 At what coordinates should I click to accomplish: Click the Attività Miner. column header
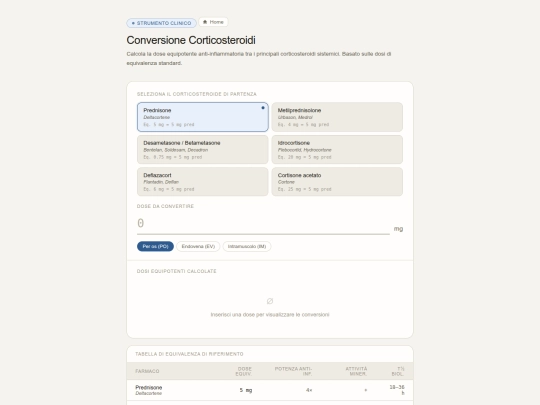(x=356, y=371)
